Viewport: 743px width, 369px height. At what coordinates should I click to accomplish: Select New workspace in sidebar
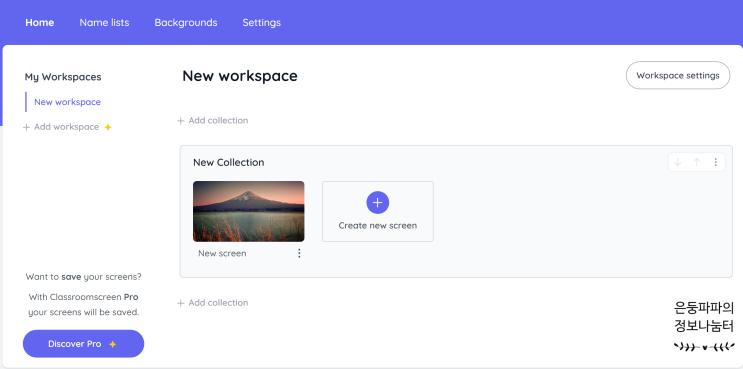tap(67, 102)
